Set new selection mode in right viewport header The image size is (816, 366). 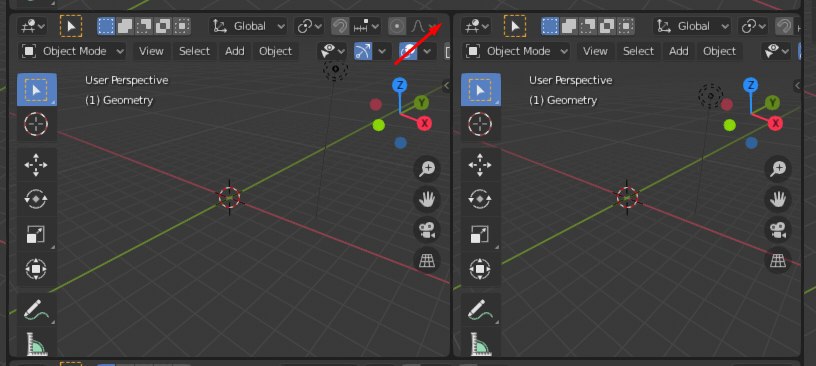550,26
